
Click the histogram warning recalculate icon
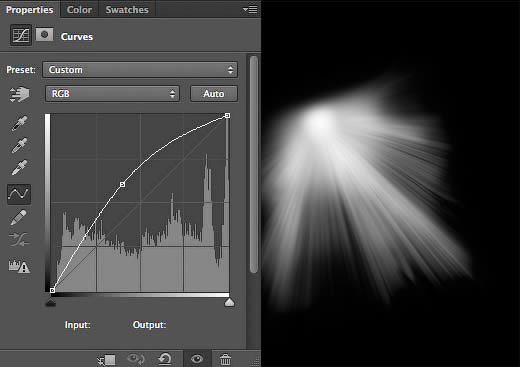pos(19,266)
